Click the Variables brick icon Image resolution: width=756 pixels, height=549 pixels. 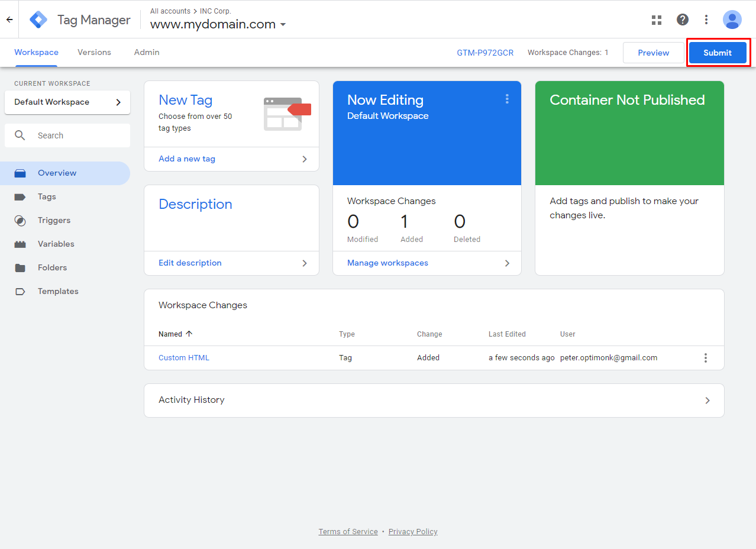(x=20, y=244)
